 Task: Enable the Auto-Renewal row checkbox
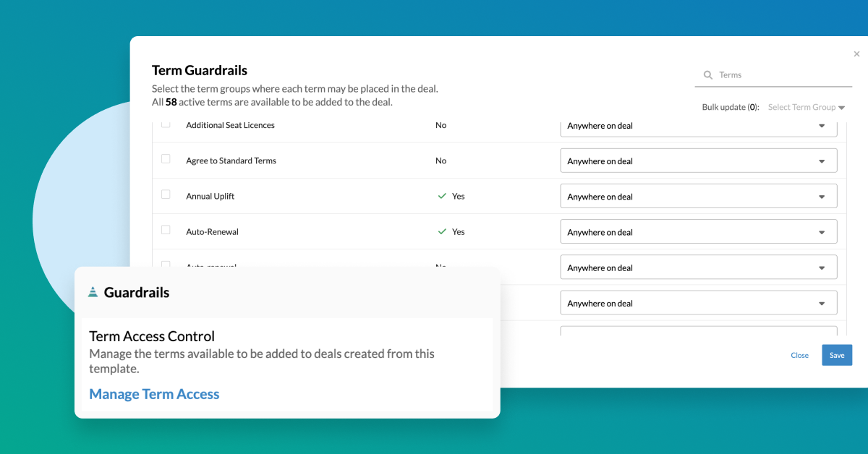(166, 230)
